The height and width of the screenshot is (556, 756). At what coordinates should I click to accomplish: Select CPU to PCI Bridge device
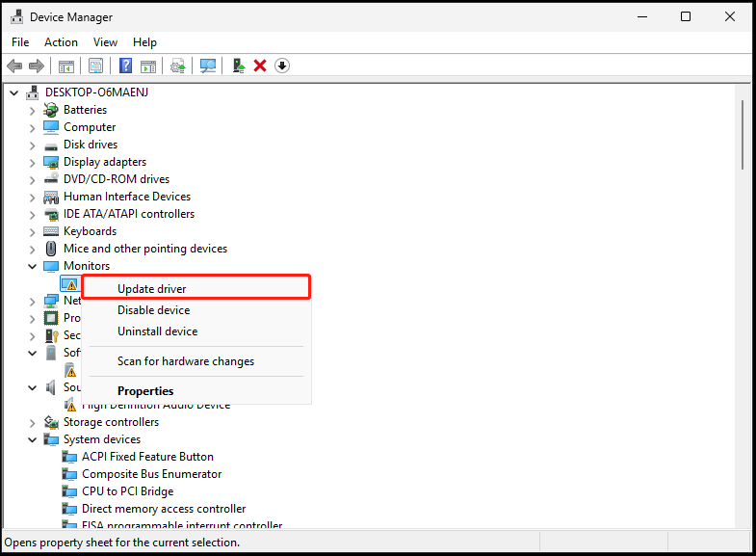pos(128,491)
